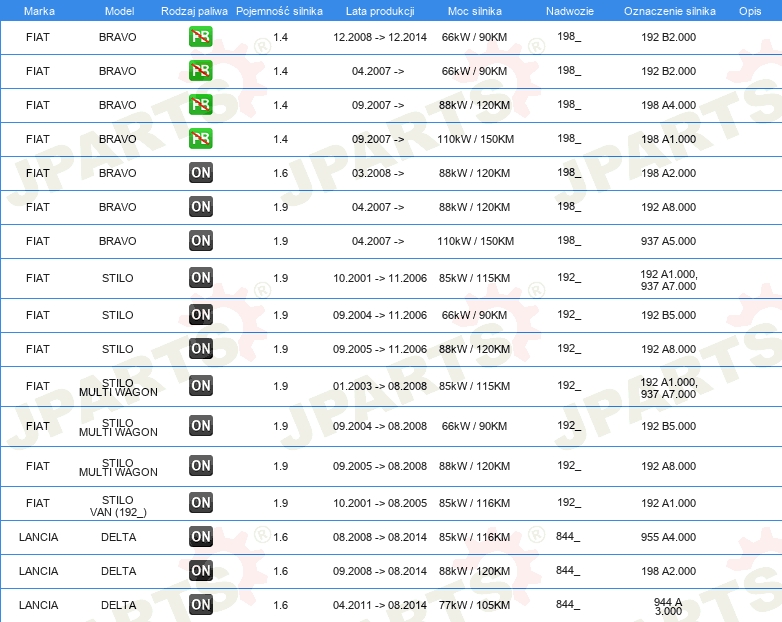This screenshot has width=782, height=622.
Task: Click the Oznaczenie silnika column header
Action: coord(670,11)
